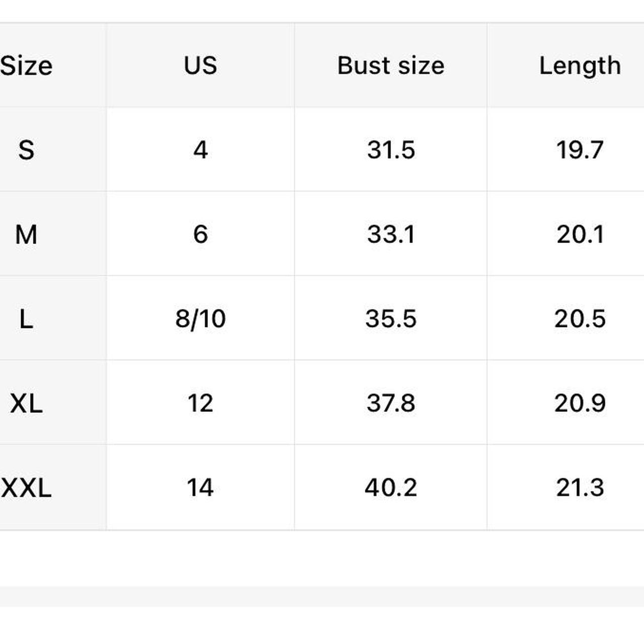Click the S size row label
This screenshot has width=644, height=644.
26,150
